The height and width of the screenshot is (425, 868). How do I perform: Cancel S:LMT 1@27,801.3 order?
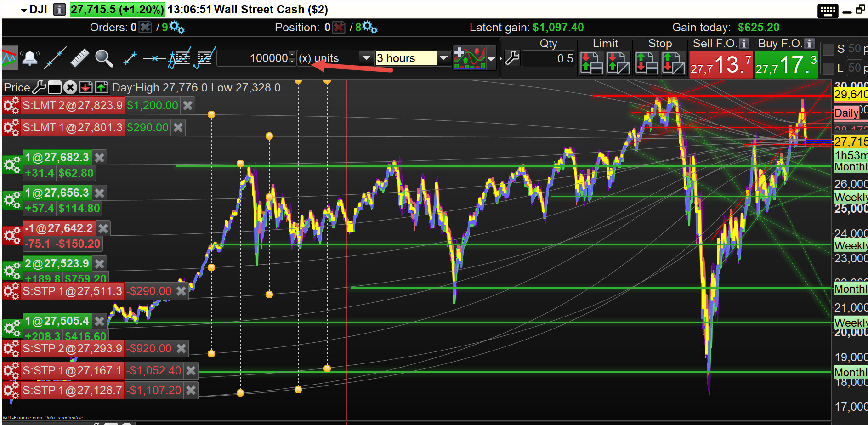click(x=178, y=127)
